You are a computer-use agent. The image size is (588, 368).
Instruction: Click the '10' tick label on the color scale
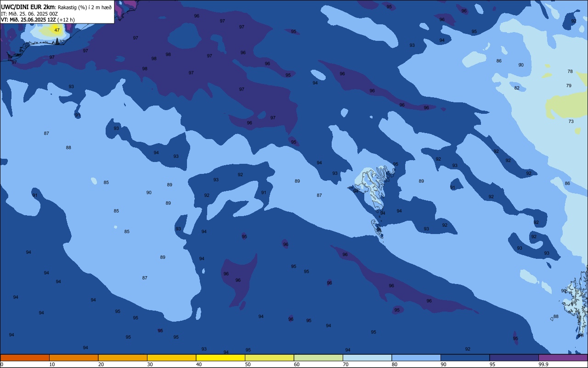click(x=52, y=364)
